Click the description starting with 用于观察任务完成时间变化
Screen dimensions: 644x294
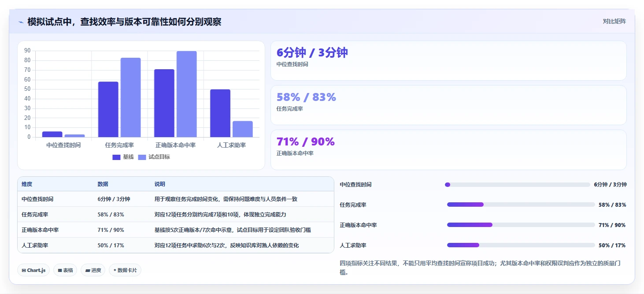pyautogui.click(x=226, y=199)
